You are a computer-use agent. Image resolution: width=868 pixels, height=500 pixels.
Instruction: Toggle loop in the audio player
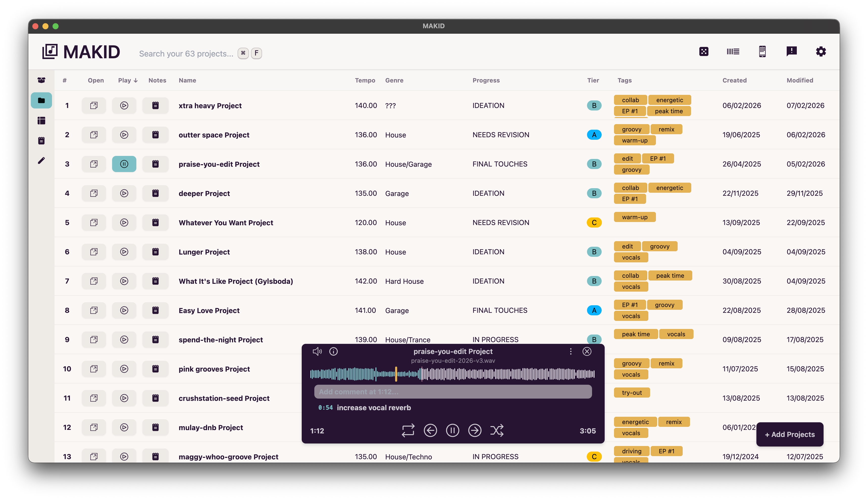[408, 430]
